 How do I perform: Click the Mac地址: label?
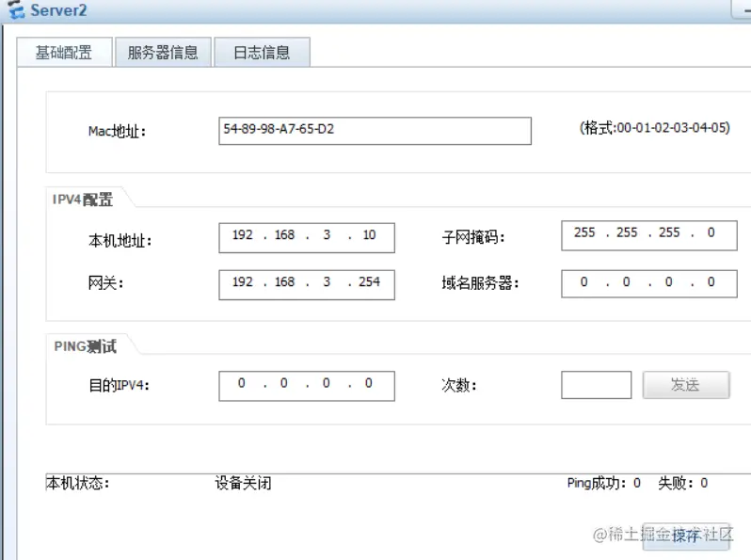pos(117,131)
